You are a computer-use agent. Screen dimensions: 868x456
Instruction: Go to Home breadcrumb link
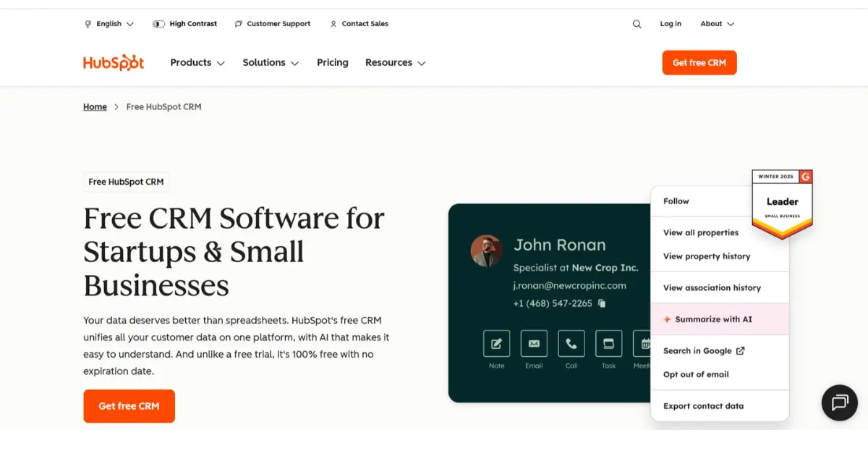tap(95, 107)
